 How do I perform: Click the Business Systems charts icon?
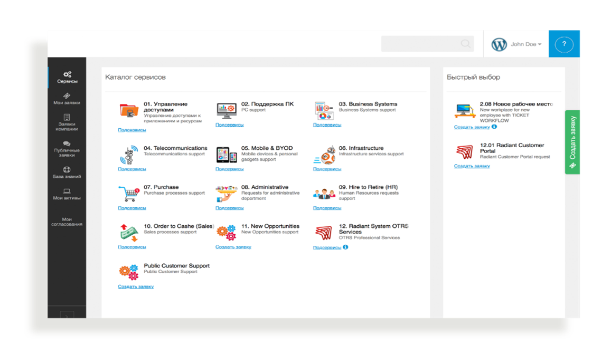point(324,111)
